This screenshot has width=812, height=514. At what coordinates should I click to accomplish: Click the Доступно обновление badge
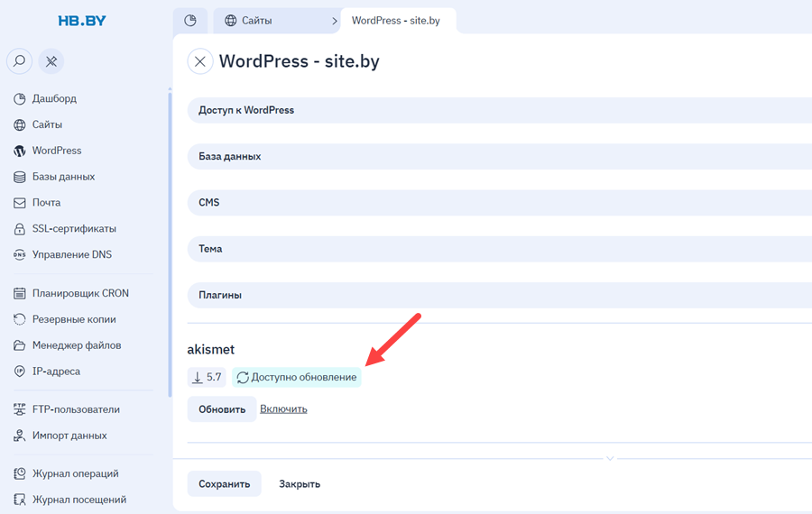coord(297,377)
